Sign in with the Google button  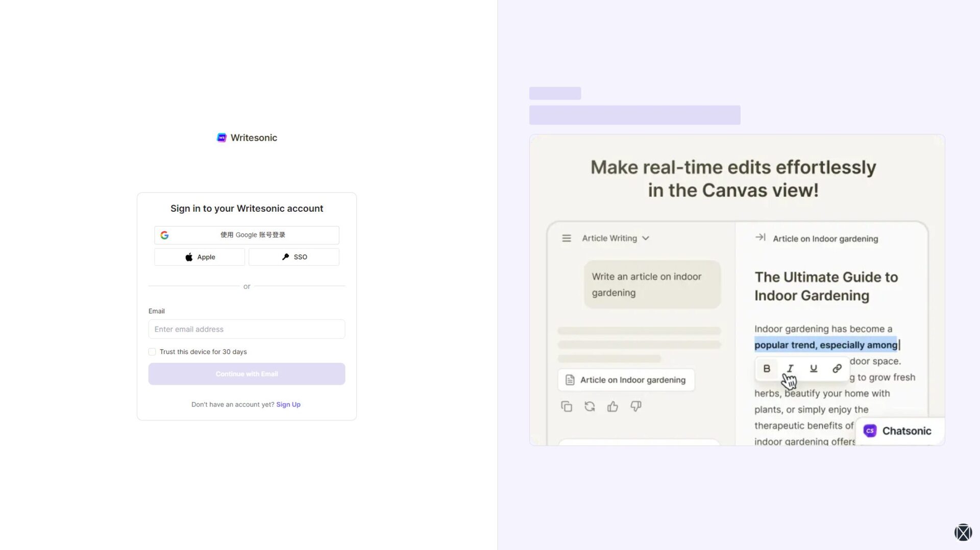tap(247, 235)
